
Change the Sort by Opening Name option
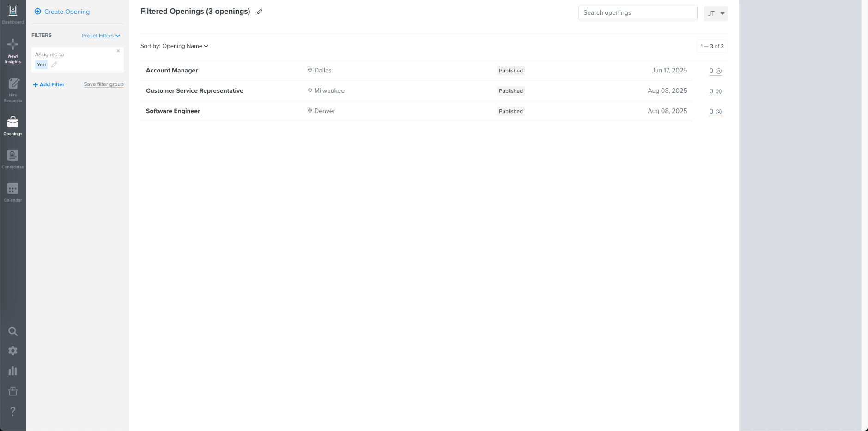(175, 46)
